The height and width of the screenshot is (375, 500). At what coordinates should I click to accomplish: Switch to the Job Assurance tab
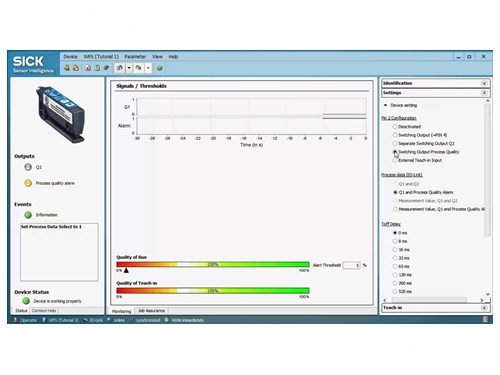pyautogui.click(x=151, y=311)
